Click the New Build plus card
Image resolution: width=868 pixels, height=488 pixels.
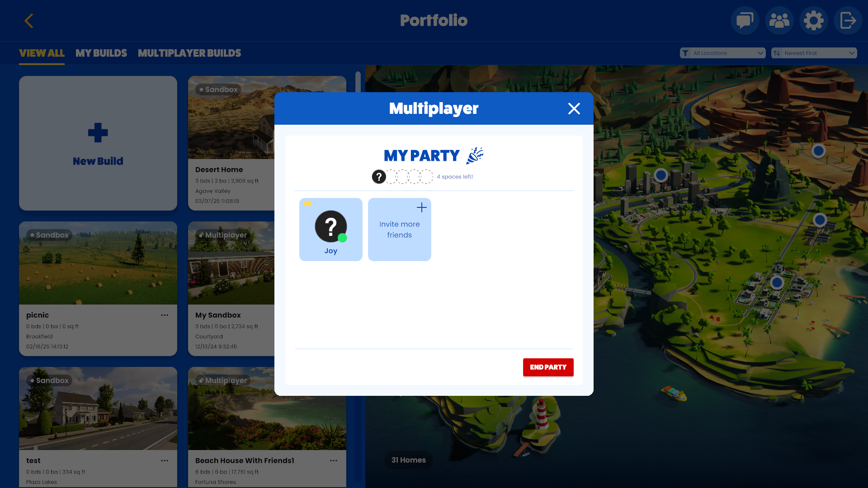point(98,143)
